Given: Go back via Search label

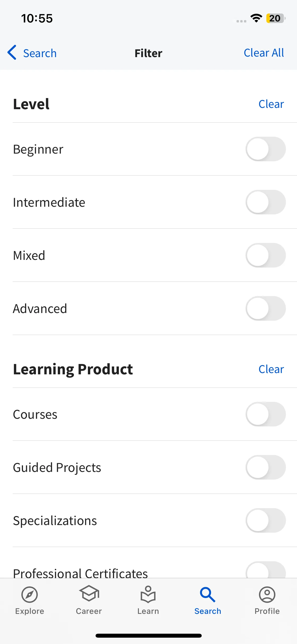Looking at the screenshot, I should pos(40,53).
